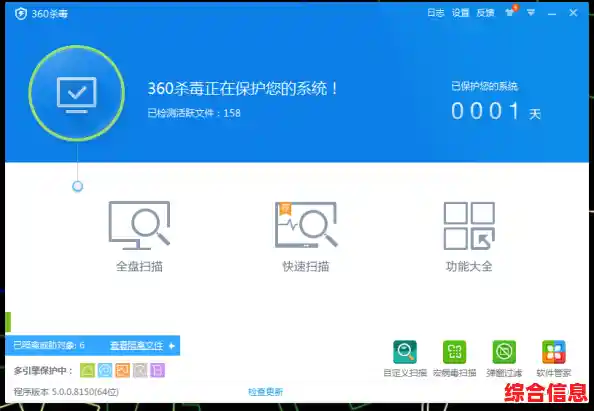594x411 pixels.
Task: Open 宏病毒扫描 macro virus scan icon
Action: tap(455, 352)
